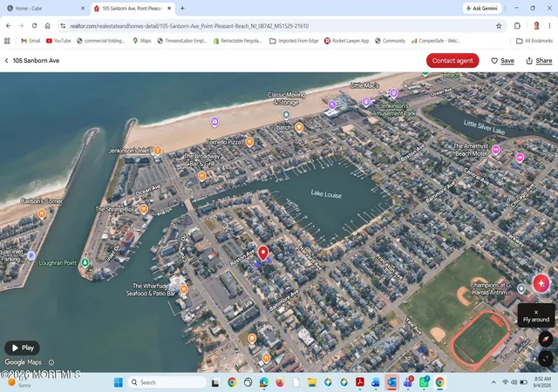Open the inlet parking P marker

pyautogui.click(x=31, y=255)
